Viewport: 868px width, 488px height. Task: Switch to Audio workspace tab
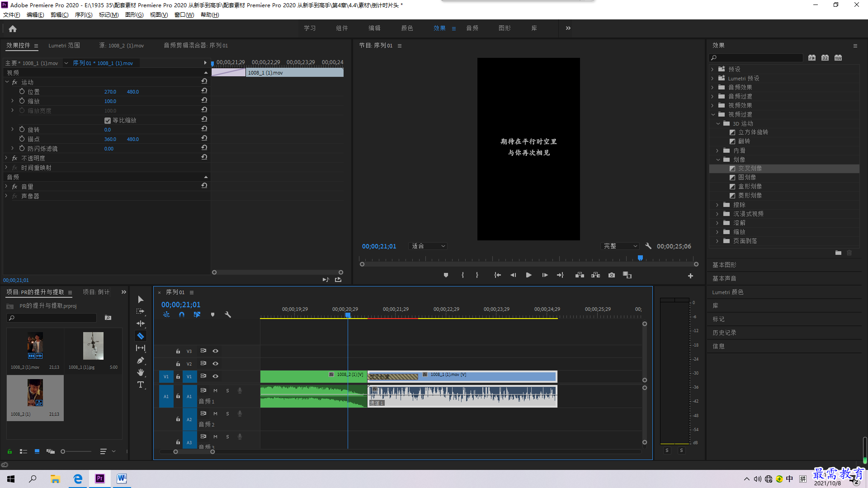pyautogui.click(x=472, y=28)
